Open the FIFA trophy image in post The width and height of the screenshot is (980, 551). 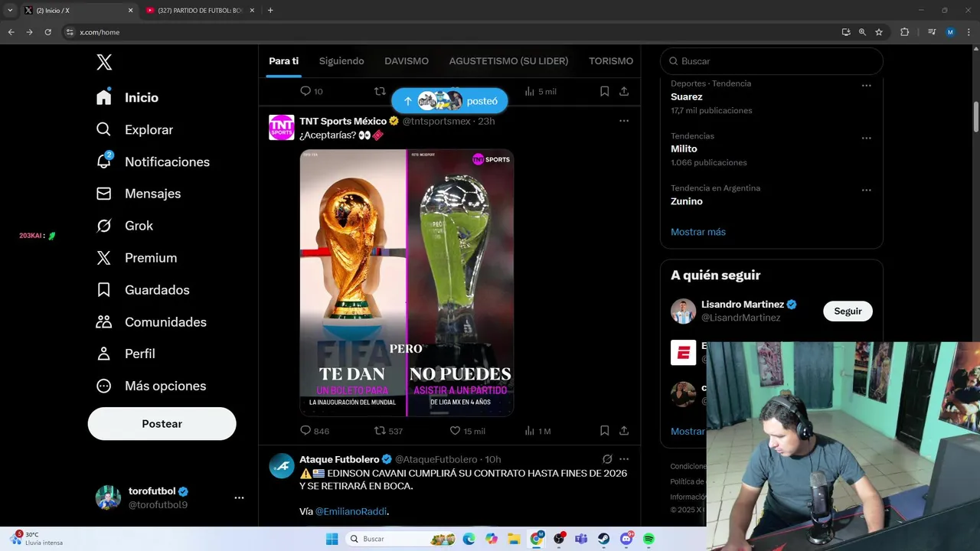(353, 283)
